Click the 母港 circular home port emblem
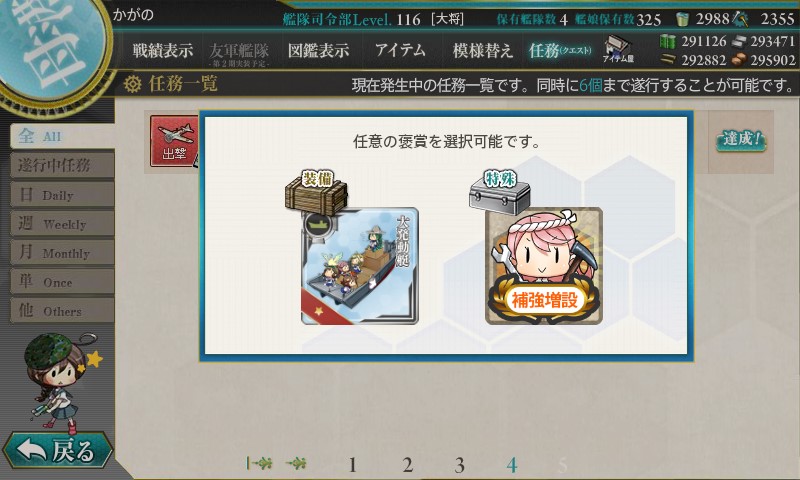The width and height of the screenshot is (800, 480). tap(51, 48)
